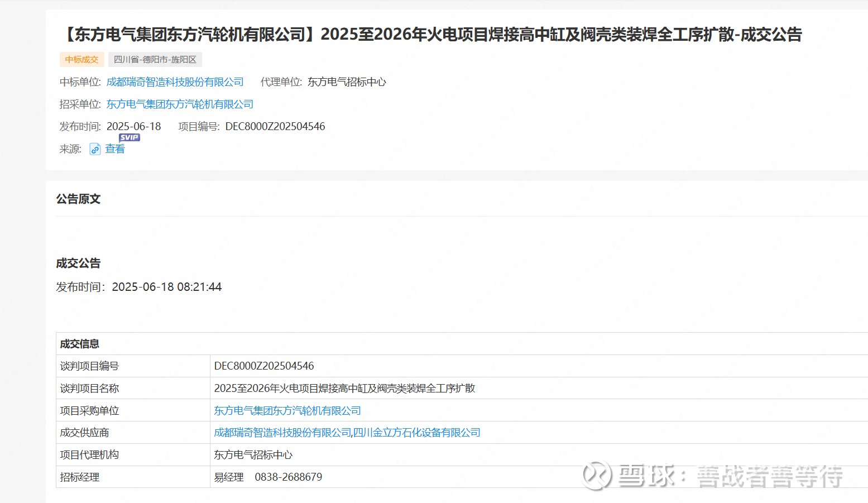Click the 成交供应商 row label

point(85,433)
